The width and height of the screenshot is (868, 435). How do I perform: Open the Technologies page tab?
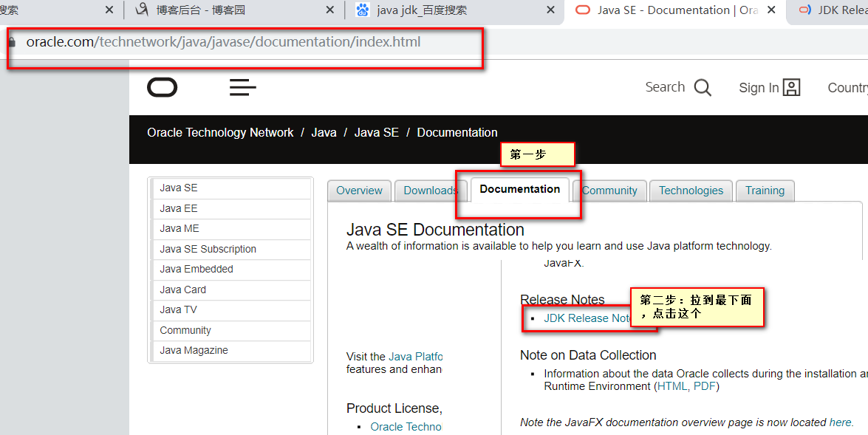[691, 191]
